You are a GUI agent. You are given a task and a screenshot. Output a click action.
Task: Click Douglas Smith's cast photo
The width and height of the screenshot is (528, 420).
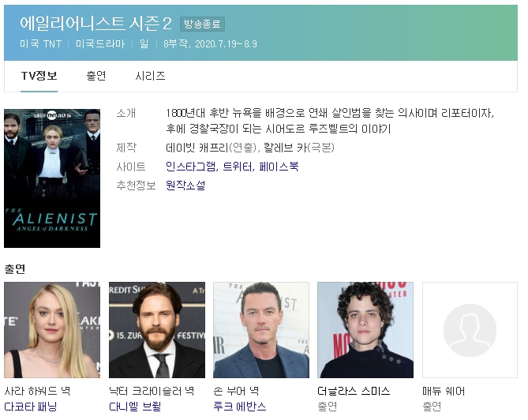tap(365, 330)
